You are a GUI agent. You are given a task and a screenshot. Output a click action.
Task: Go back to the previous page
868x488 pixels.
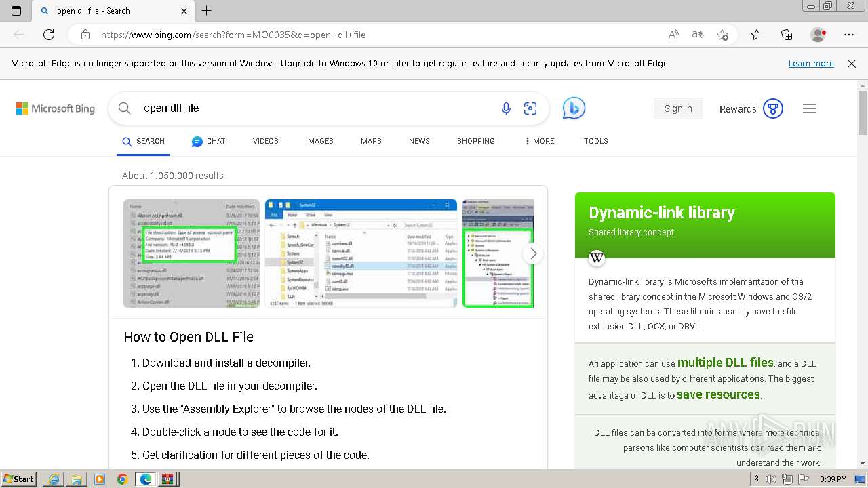click(19, 35)
